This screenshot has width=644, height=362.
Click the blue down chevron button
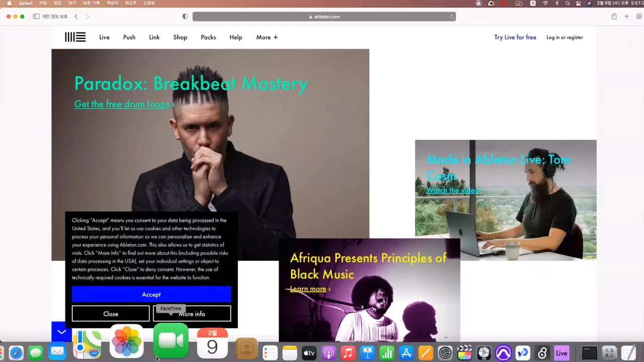[61, 332]
